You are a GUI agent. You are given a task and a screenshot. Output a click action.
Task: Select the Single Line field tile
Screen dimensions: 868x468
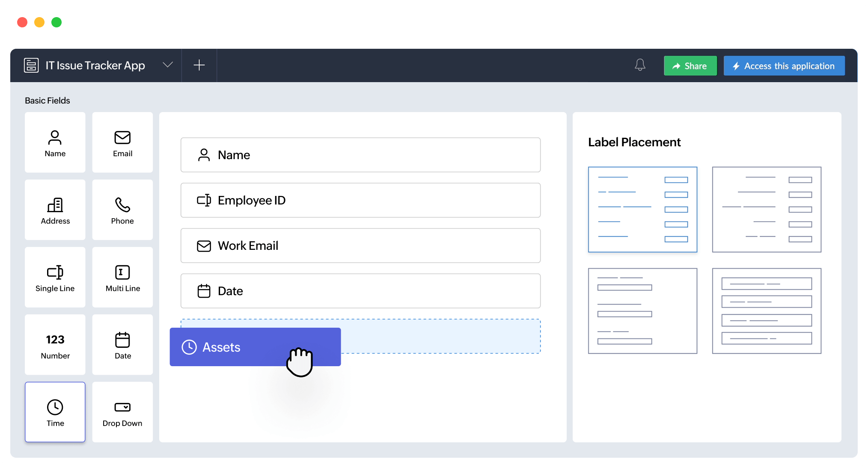(x=55, y=277)
